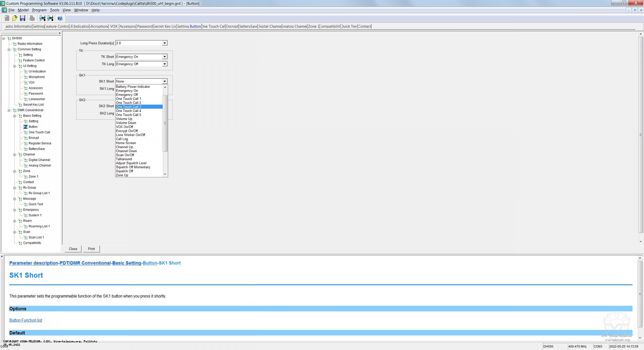The height and width of the screenshot is (350, 644).
Task: Open the Button Function list link
Action: [x=26, y=320]
